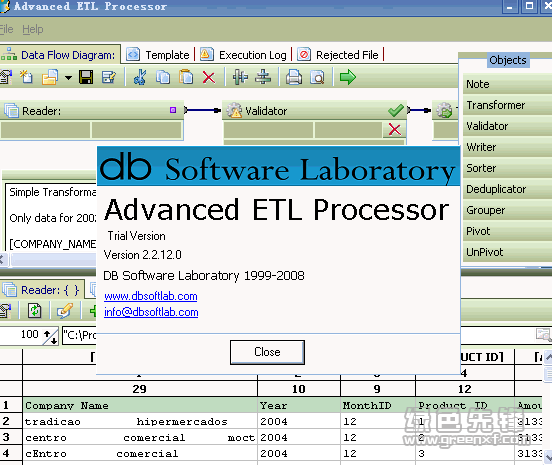Click the align horizontally icon in toolbar
Screen dimensions: 552x465
coord(263,77)
